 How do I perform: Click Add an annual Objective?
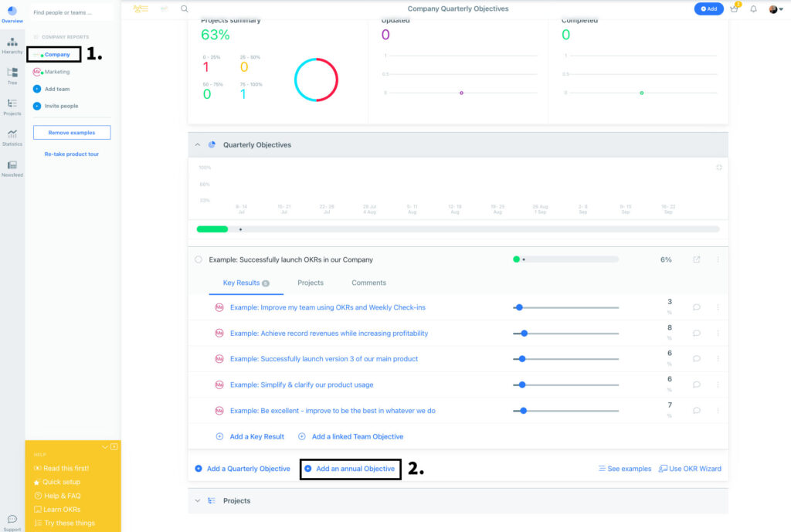[350, 469]
